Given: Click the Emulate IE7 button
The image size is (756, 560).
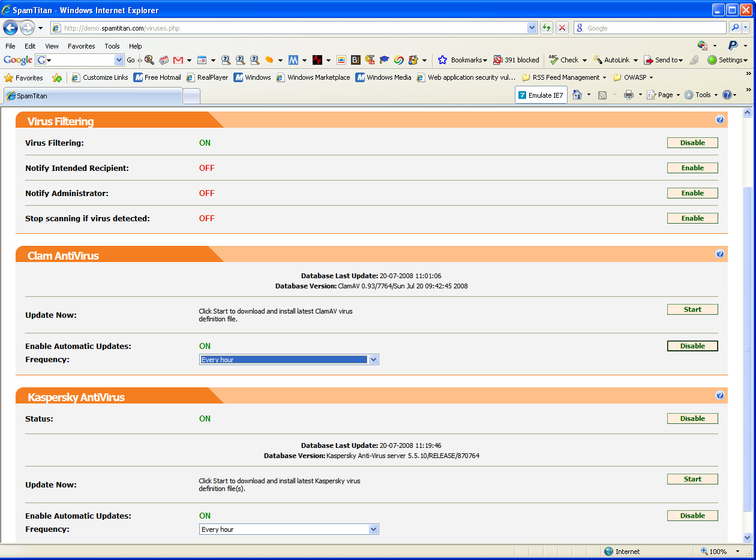Looking at the screenshot, I should 541,95.
